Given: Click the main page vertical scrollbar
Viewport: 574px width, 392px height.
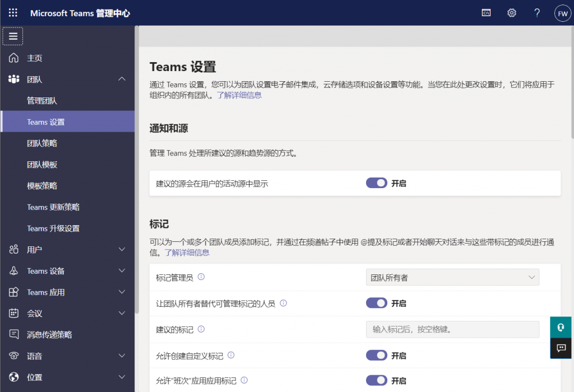Looking at the screenshot, I should pos(572,82).
